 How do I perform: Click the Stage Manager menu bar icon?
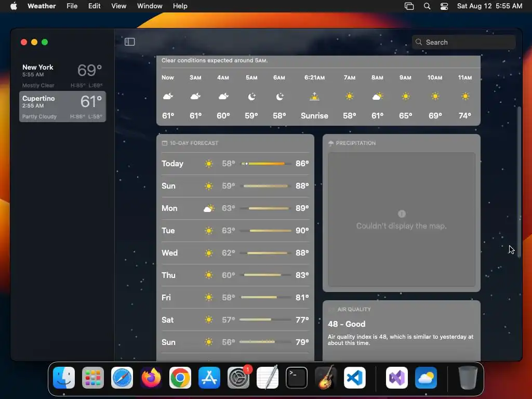tap(409, 6)
